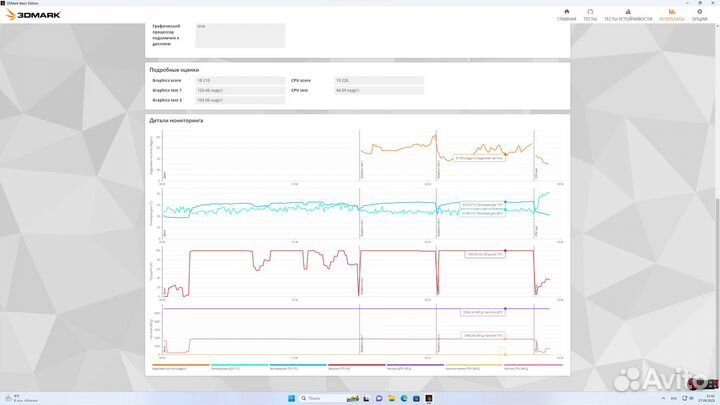Click the Graphics test 1 label
Screen dimensions: 720x405
tap(167, 90)
